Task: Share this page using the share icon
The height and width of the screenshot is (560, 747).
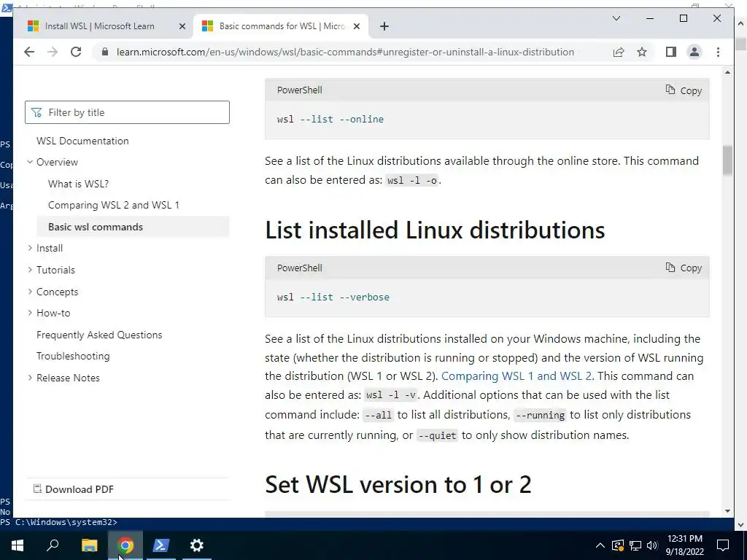Action: point(619,52)
